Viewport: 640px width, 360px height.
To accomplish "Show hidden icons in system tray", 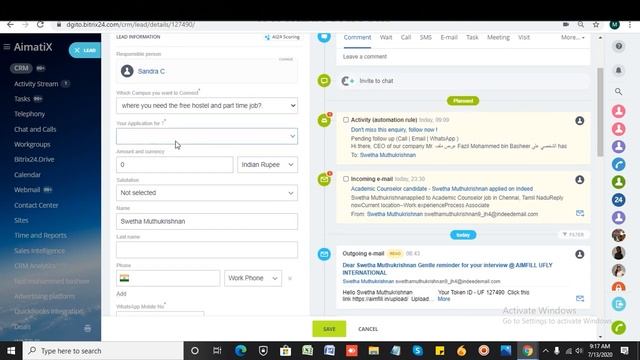I will [x=546, y=351].
